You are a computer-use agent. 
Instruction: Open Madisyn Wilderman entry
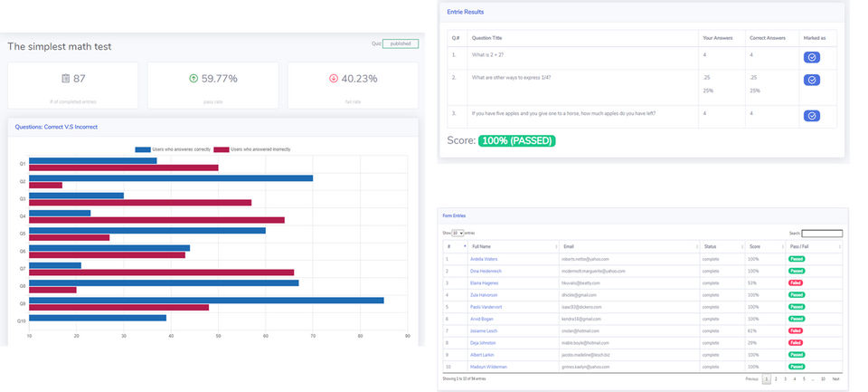489,367
